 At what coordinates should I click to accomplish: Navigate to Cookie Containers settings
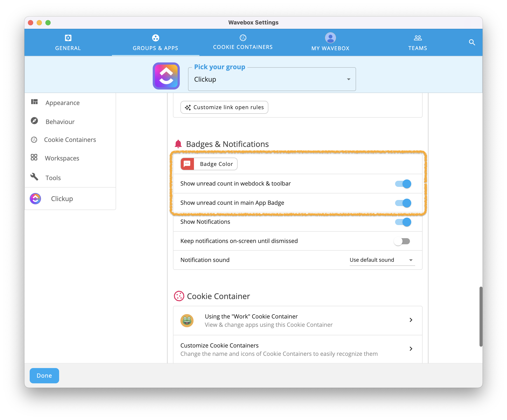click(x=70, y=139)
